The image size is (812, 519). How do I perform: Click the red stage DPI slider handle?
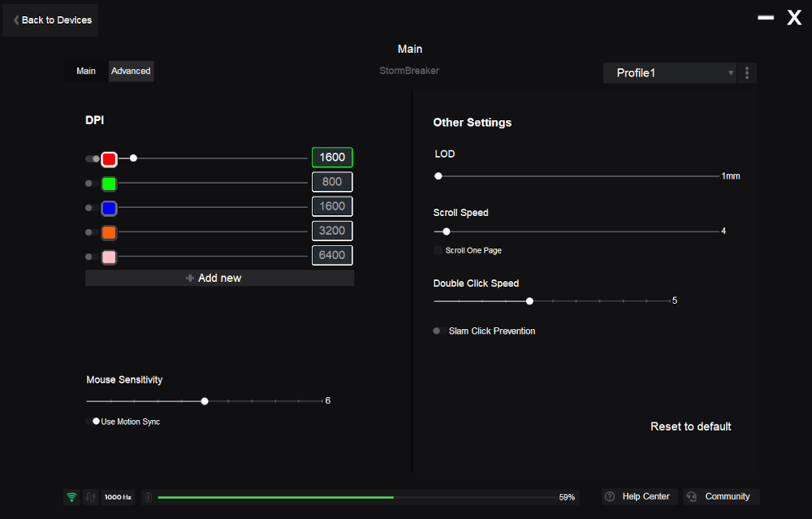tap(134, 158)
